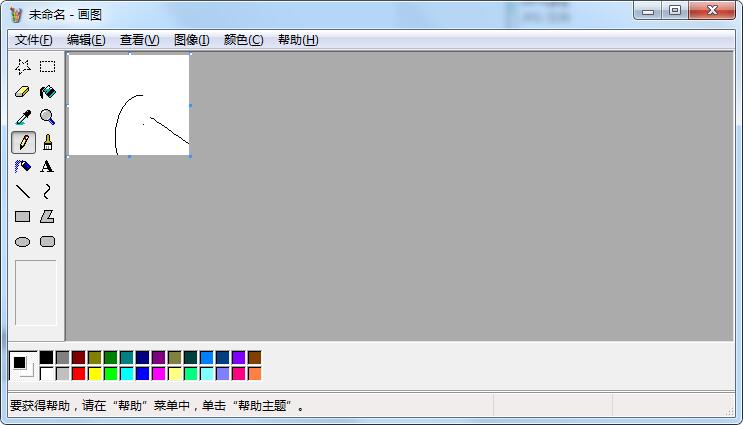The width and height of the screenshot is (743, 425).
Task: Select the Airbrush spray tool
Action: pyautogui.click(x=23, y=167)
